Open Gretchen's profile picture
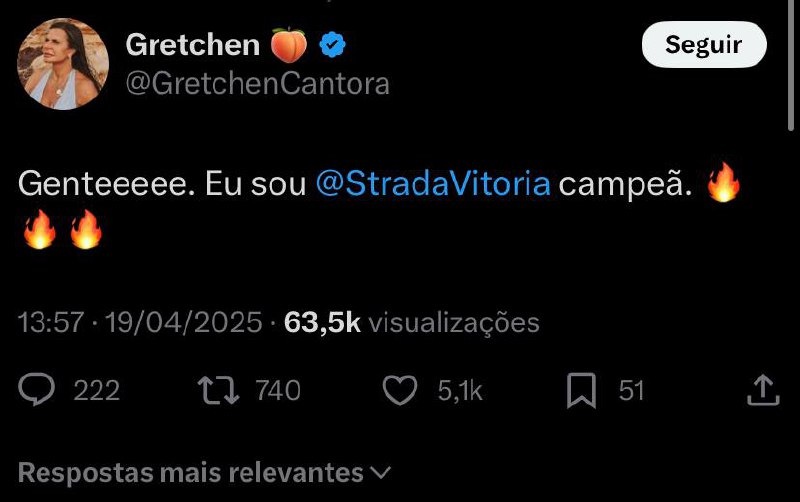The width and height of the screenshot is (800, 502). point(63,63)
